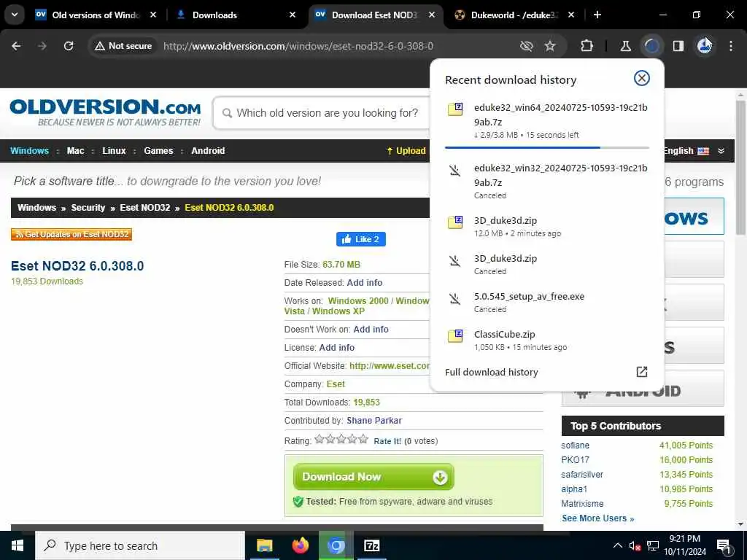This screenshot has height=560, width=747.
Task: Click the eduke32_win64 archive file icon
Action: point(455,109)
